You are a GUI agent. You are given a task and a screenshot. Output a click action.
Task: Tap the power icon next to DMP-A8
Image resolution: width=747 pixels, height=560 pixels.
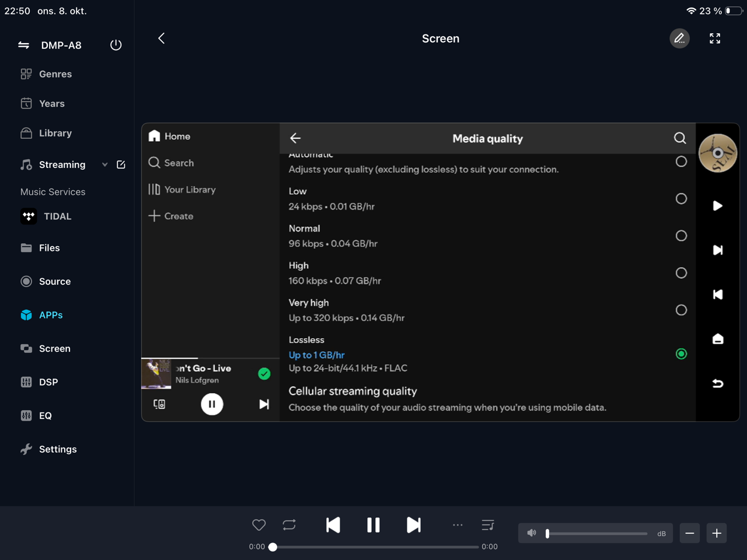tap(116, 45)
